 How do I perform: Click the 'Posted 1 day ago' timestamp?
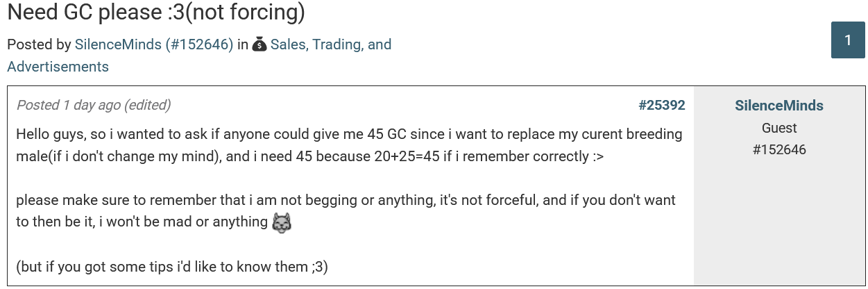click(68, 105)
